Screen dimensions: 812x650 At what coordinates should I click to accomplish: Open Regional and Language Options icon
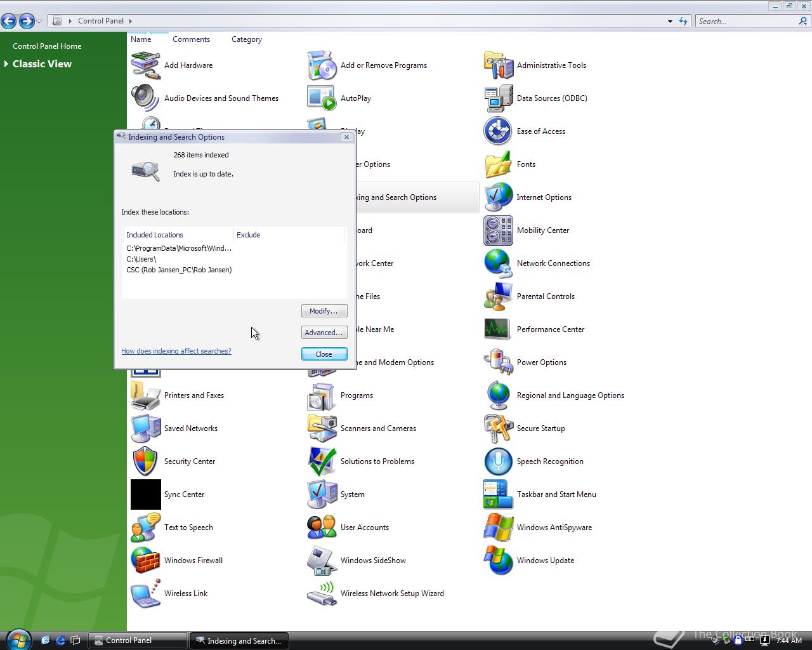(x=498, y=395)
